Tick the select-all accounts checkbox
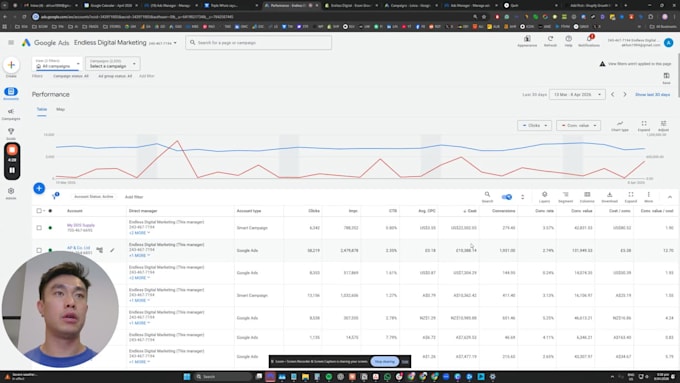The height and width of the screenshot is (383, 680). (x=39, y=211)
